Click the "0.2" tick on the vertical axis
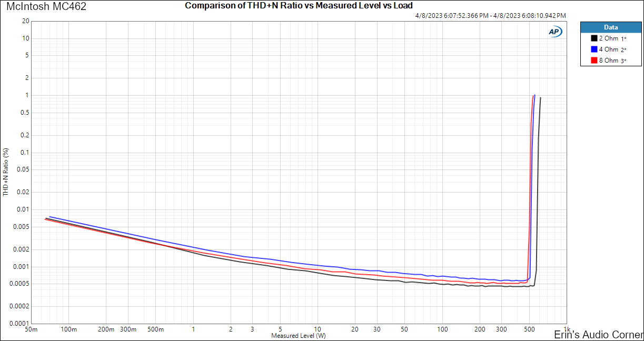This screenshot has width=644, height=341. [x=25, y=135]
